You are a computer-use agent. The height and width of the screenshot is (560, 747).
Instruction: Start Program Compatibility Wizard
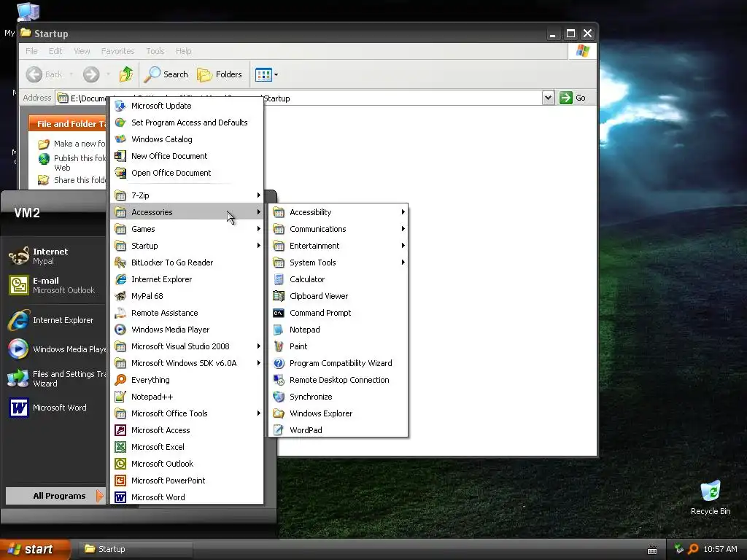click(338, 363)
